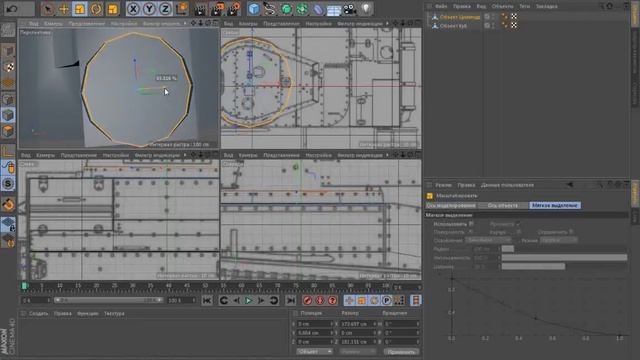Jump to animation start
Viewport: 640px width, 360px height.
(207, 301)
